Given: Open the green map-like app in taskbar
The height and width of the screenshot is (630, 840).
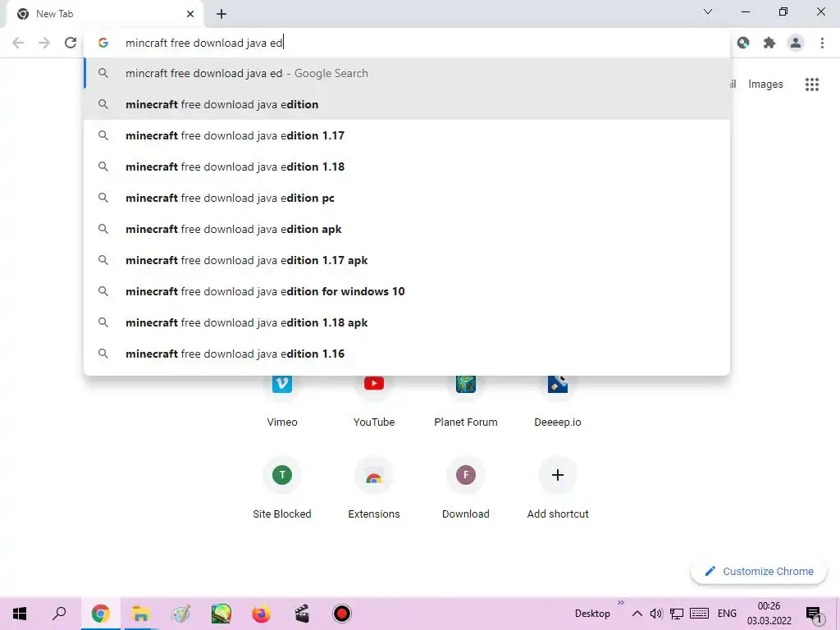Looking at the screenshot, I should click(x=221, y=614).
